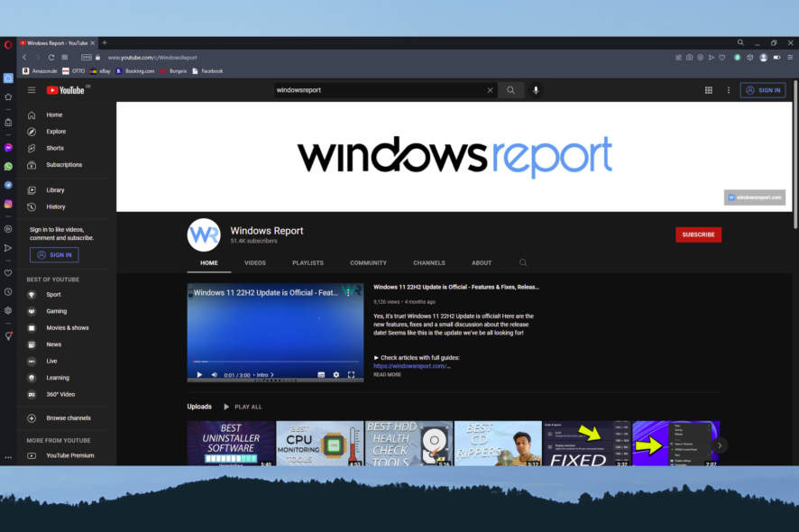Open the featured video three-dot menu
The image size is (799, 532).
pos(348,292)
